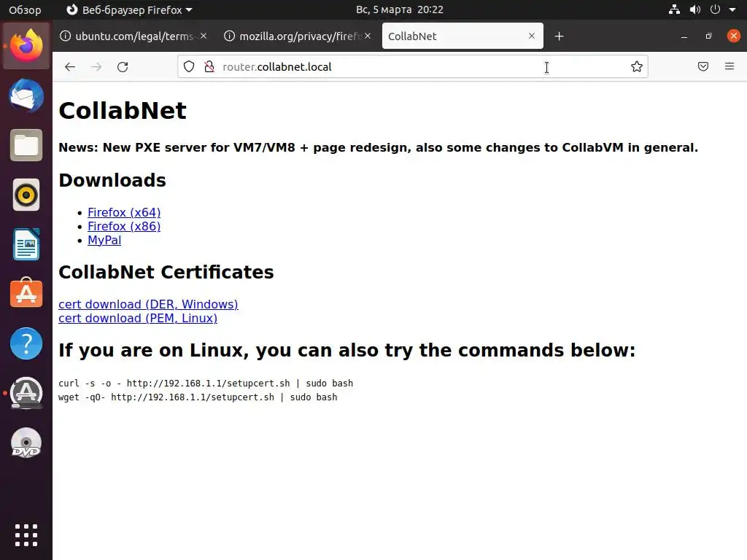Close the CollabNet tab
The width and height of the screenshot is (747, 560).
532,36
